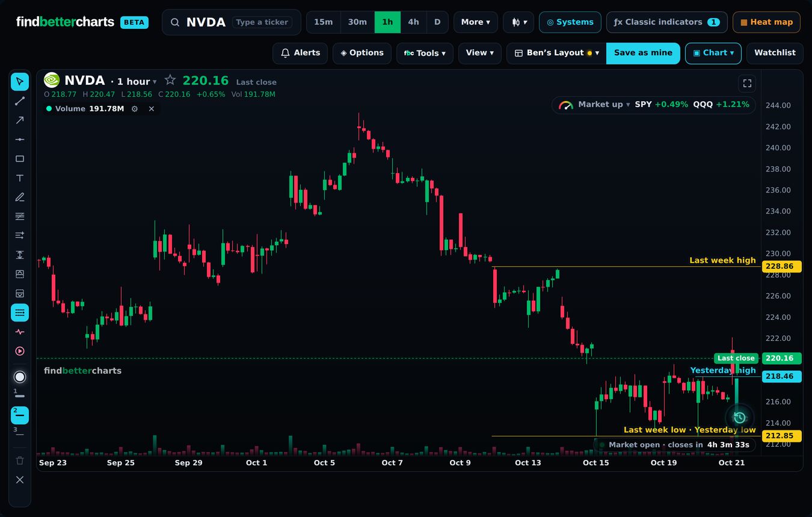The height and width of the screenshot is (517, 812).
Task: Select the horizontal line tool
Action: pyautogui.click(x=20, y=139)
